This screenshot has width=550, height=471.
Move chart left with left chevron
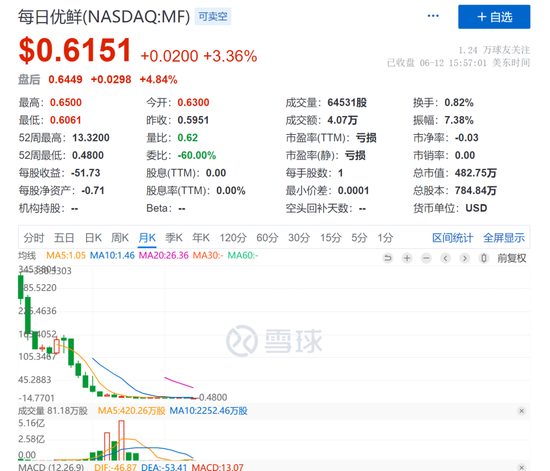(x=445, y=258)
